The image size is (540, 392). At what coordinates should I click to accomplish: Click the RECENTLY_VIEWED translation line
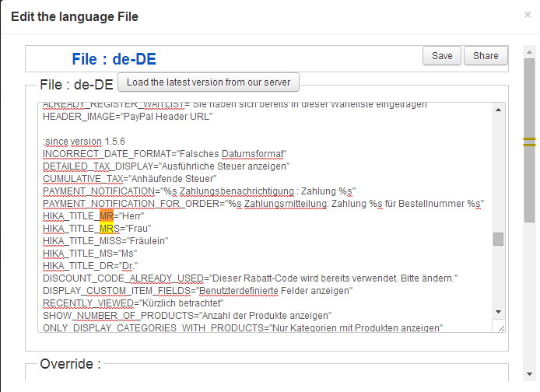(x=133, y=303)
